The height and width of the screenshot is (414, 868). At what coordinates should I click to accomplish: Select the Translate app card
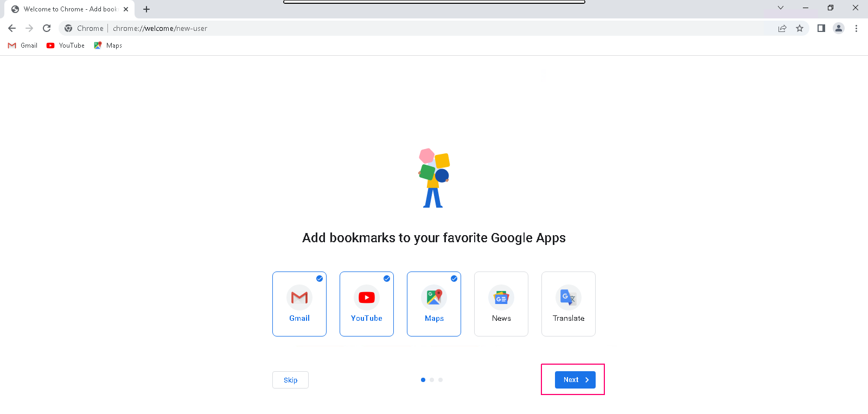pyautogui.click(x=569, y=304)
